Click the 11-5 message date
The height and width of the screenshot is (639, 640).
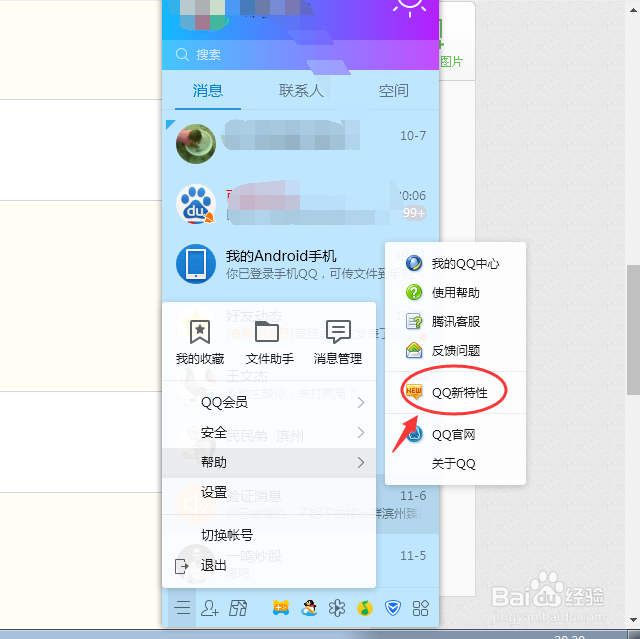click(413, 556)
